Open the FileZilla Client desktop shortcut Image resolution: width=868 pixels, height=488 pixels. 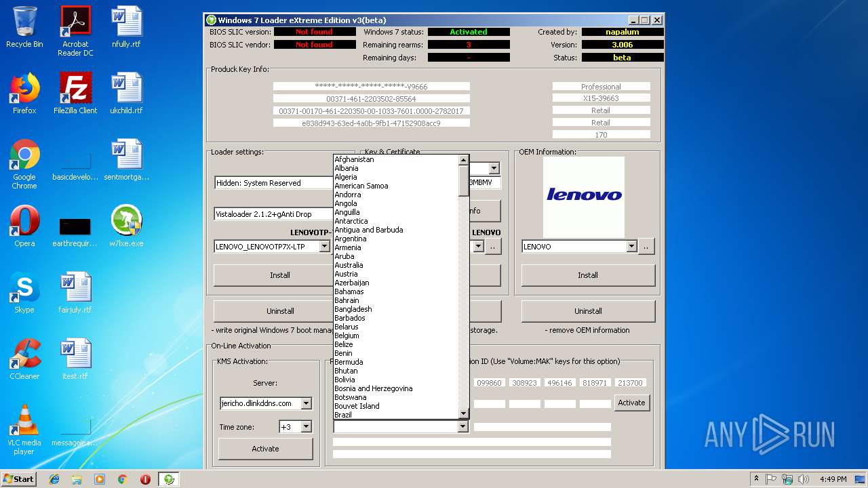click(x=75, y=94)
